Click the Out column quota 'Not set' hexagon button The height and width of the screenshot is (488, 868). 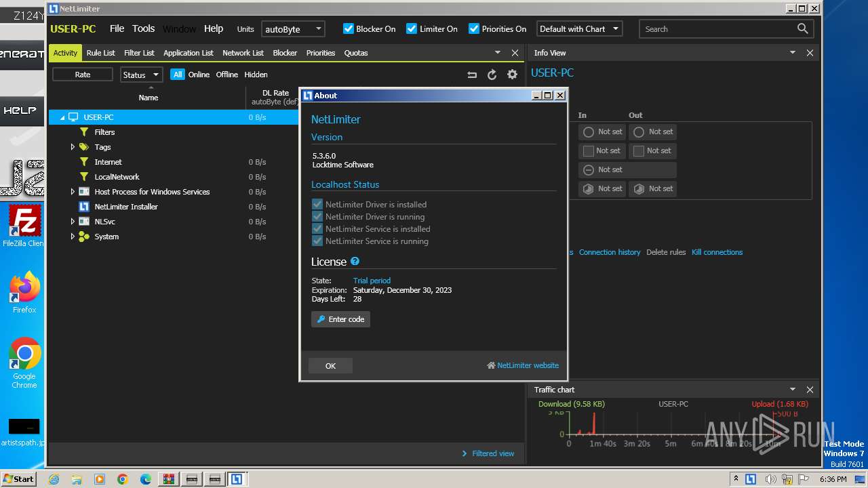coord(652,188)
